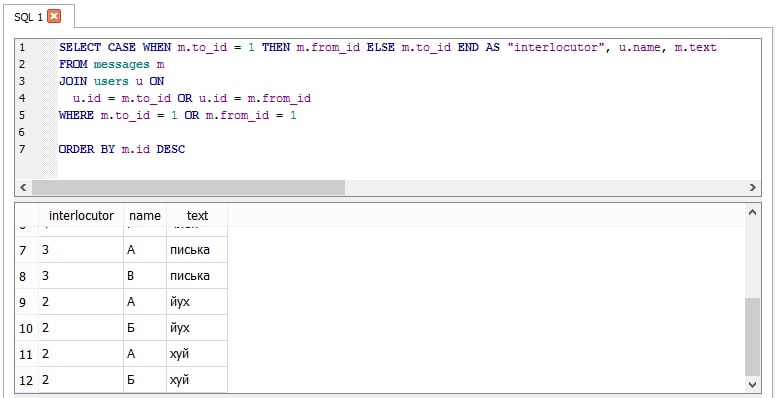Click name cell 'Б' in row 10
The width and height of the screenshot is (778, 398).
pyautogui.click(x=145, y=328)
